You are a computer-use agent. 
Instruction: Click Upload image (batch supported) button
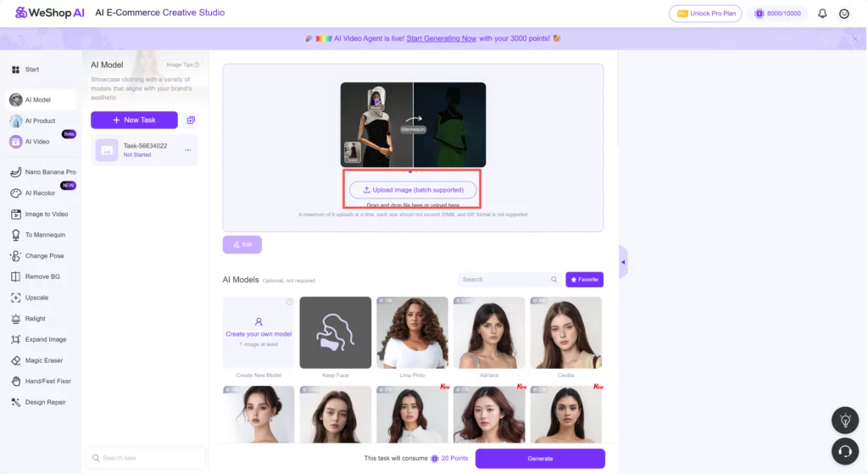point(413,190)
